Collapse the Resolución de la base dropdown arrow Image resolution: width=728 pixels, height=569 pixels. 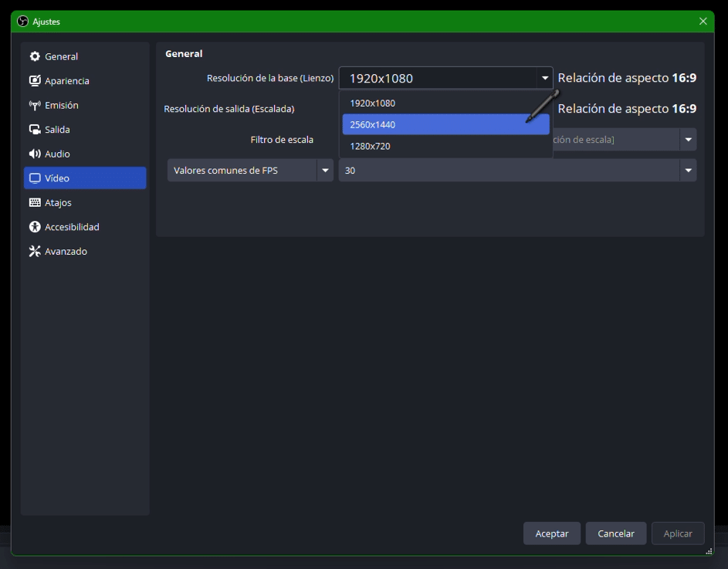pyautogui.click(x=545, y=78)
